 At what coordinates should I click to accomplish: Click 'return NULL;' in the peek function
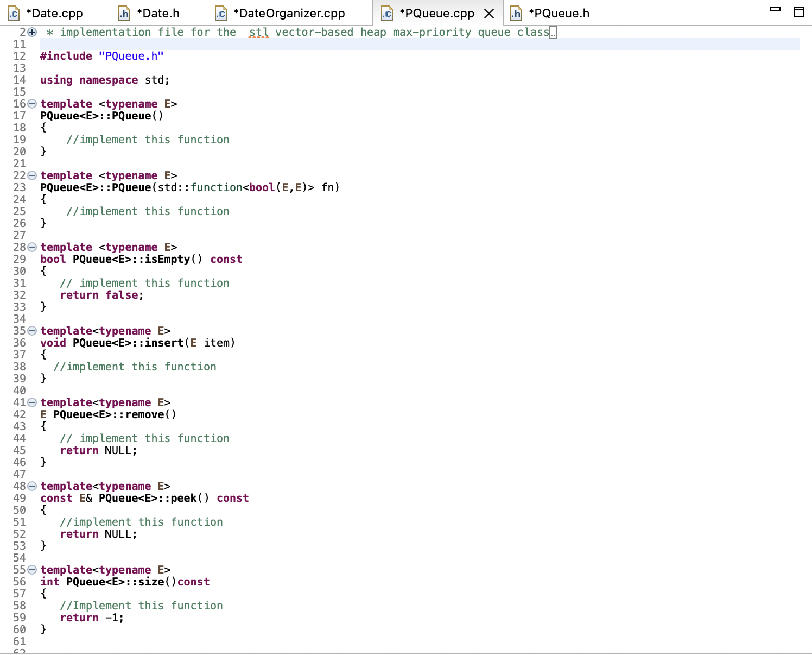[98, 534]
